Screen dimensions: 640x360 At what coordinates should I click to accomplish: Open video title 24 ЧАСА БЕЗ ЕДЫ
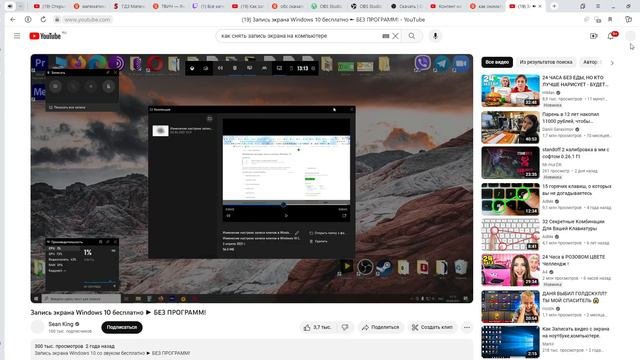575,81
